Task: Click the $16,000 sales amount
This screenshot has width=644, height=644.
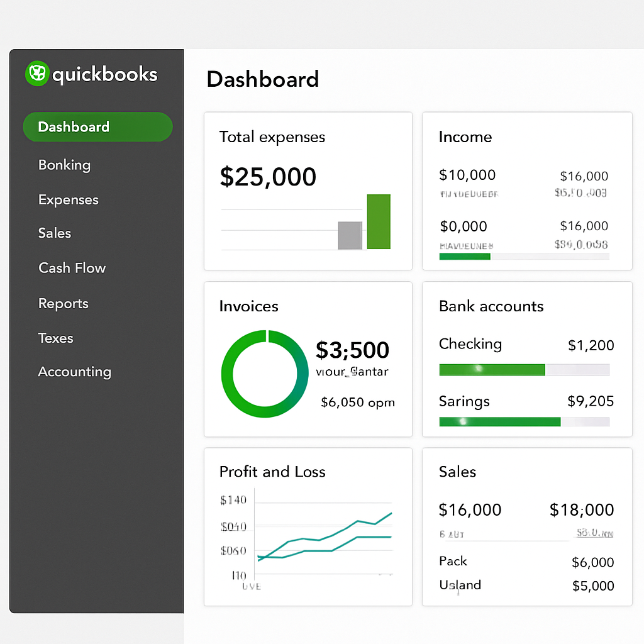Action: click(x=470, y=509)
